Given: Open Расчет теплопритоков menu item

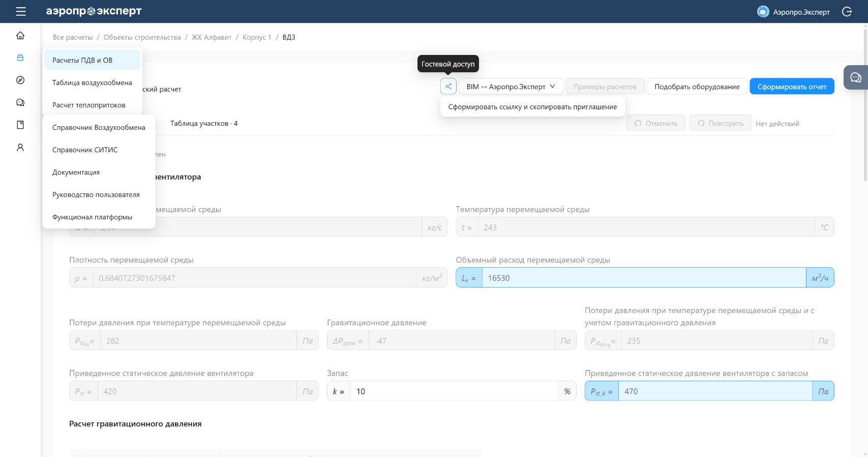Looking at the screenshot, I should click(92, 105).
